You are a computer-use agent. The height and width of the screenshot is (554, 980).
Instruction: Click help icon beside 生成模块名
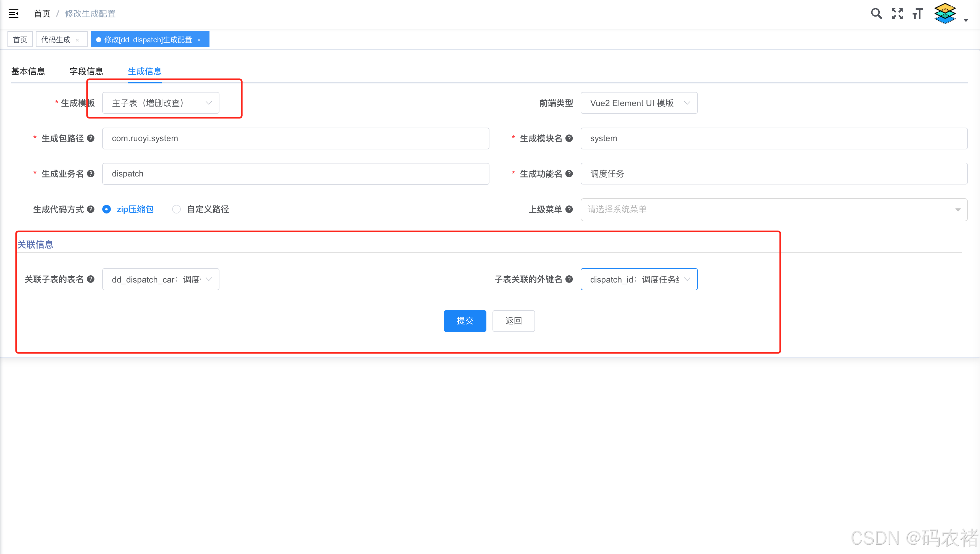[x=569, y=138]
